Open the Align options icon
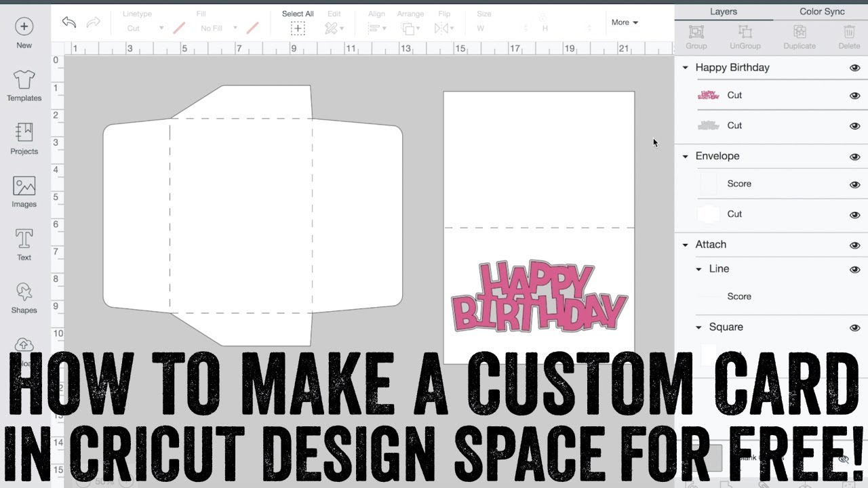The width and height of the screenshot is (868, 488). pyautogui.click(x=376, y=28)
